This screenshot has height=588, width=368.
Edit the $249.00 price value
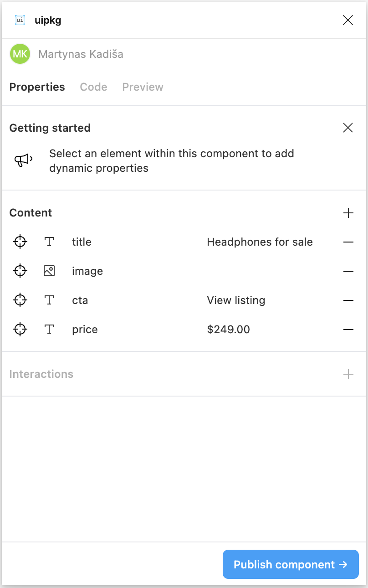(x=228, y=330)
